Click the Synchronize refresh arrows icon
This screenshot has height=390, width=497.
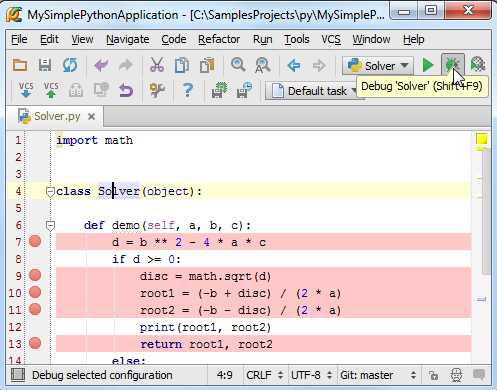[x=70, y=65]
